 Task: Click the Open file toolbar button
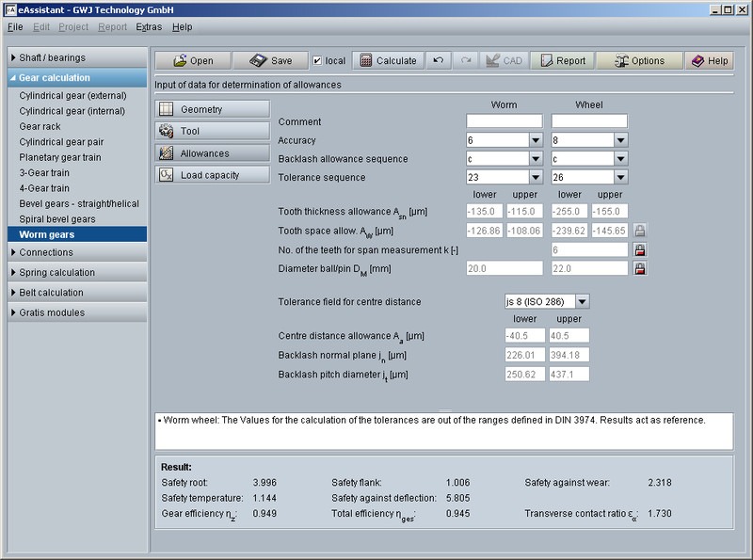pos(193,60)
